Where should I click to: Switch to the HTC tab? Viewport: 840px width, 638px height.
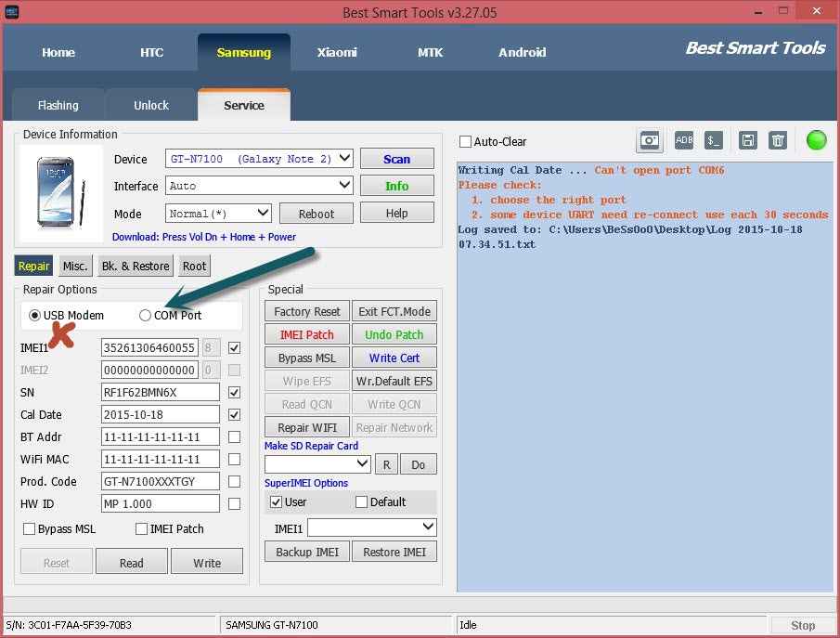[x=151, y=53]
